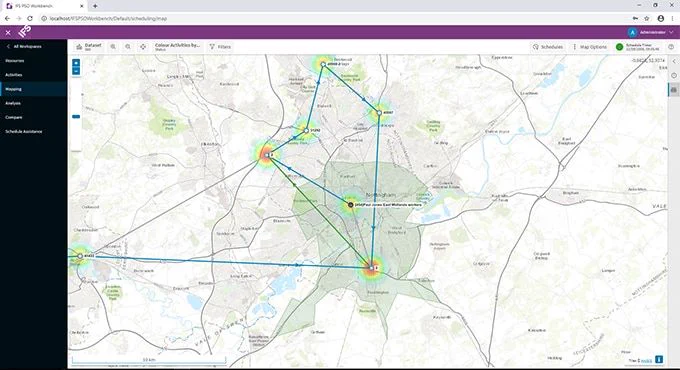Image resolution: width=680 pixels, height=370 pixels.
Task: Click the green Schedule Time status indicator
Action: pos(619,47)
